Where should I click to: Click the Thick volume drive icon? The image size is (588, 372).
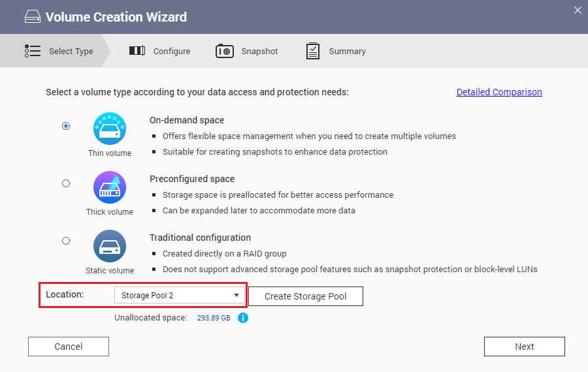pos(110,187)
